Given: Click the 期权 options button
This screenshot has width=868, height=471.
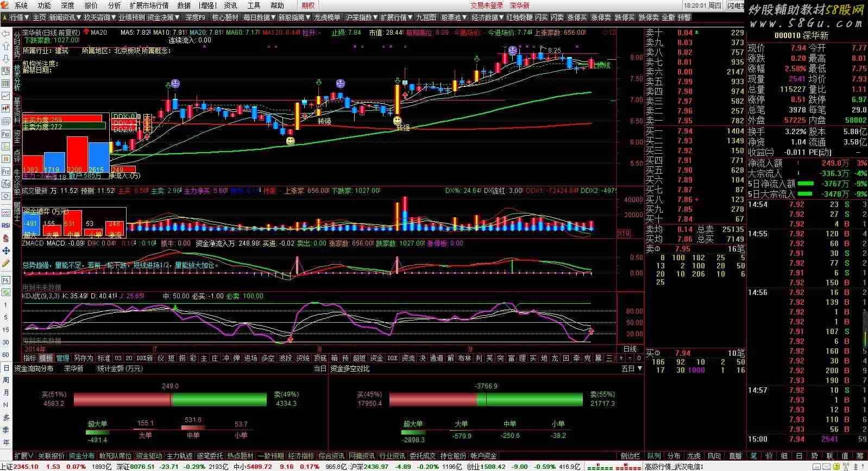Looking at the screenshot, I should [x=308, y=5].
